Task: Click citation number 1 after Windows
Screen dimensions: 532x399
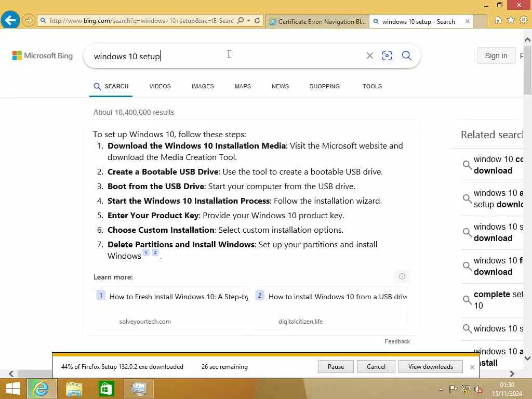Action: 146,252
